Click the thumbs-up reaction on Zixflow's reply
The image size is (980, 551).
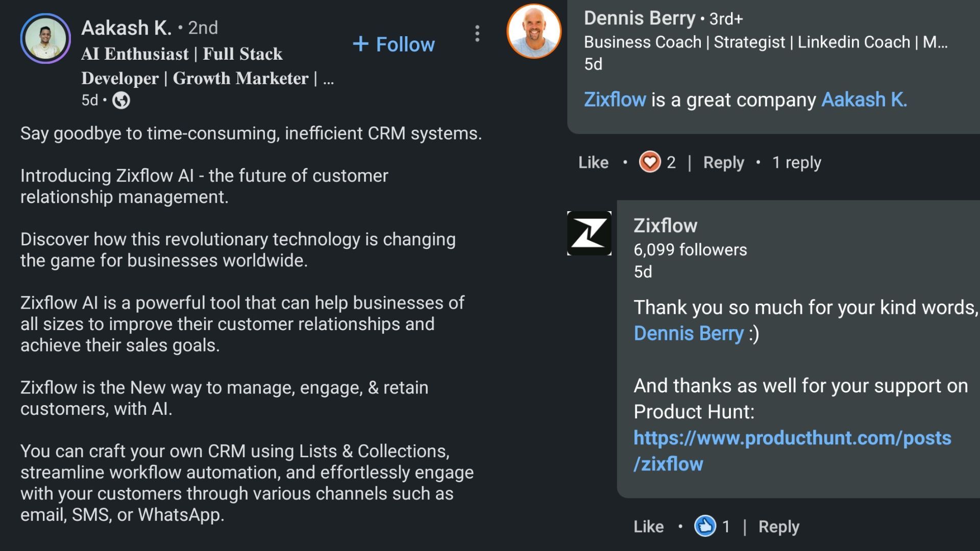[x=705, y=527]
